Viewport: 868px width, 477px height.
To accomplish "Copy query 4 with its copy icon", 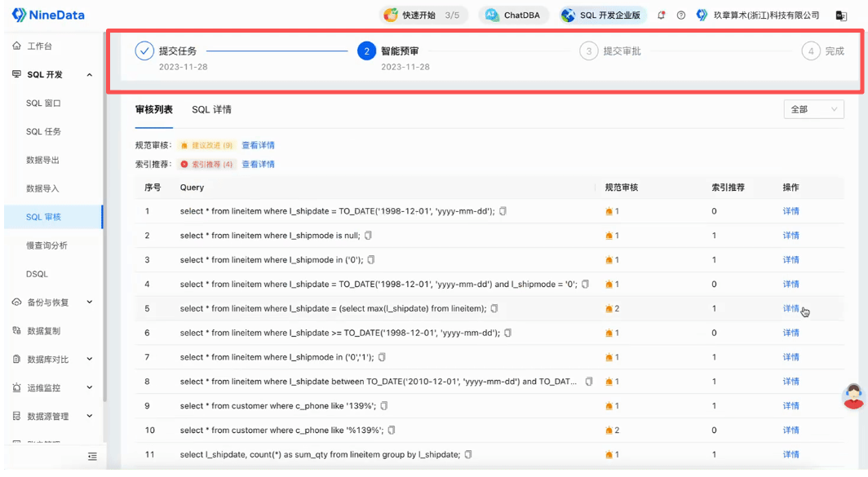I will click(x=585, y=284).
